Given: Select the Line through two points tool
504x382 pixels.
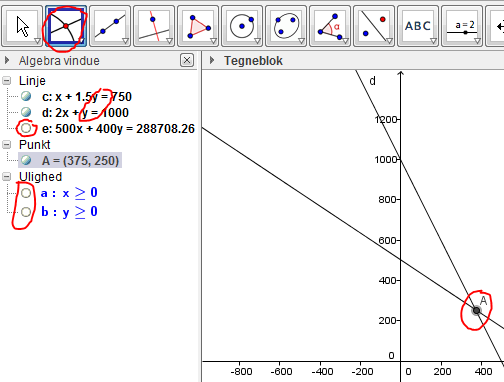Looking at the screenshot, I should click(110, 26).
